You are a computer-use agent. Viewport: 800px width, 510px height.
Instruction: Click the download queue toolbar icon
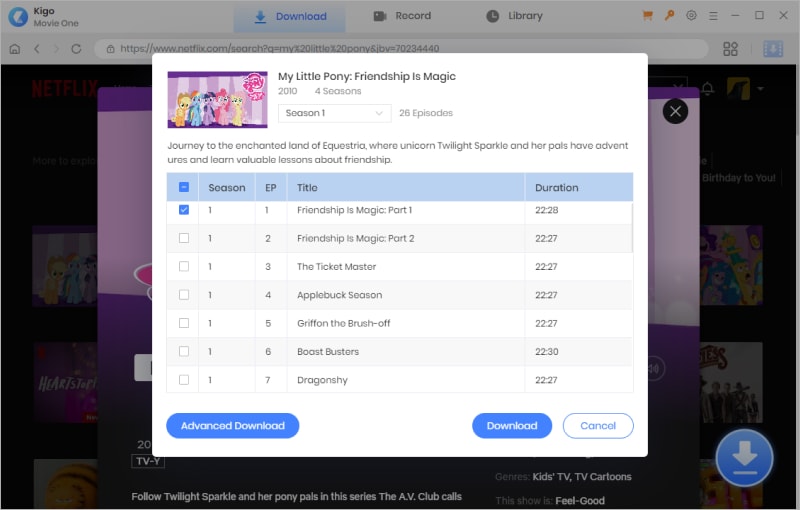(772, 49)
